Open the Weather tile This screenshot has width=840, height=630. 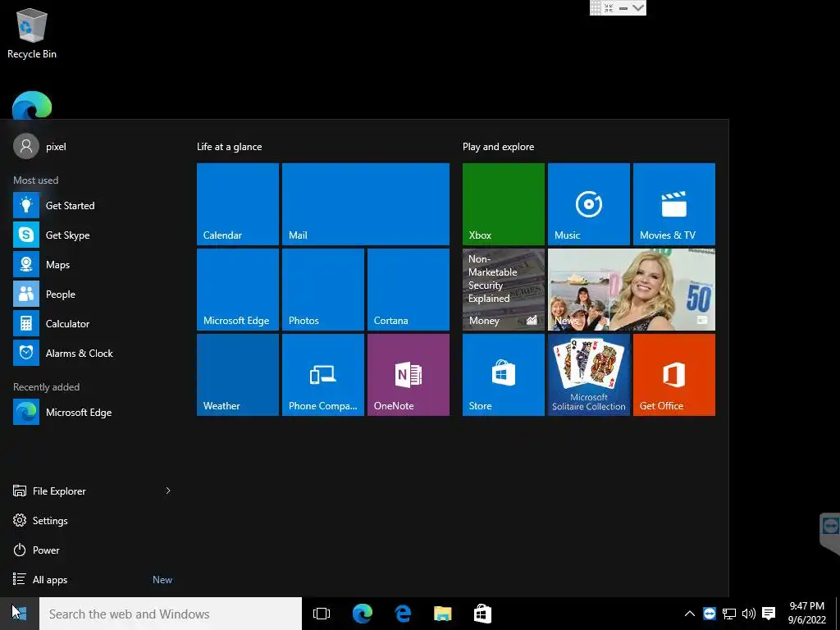(x=237, y=375)
